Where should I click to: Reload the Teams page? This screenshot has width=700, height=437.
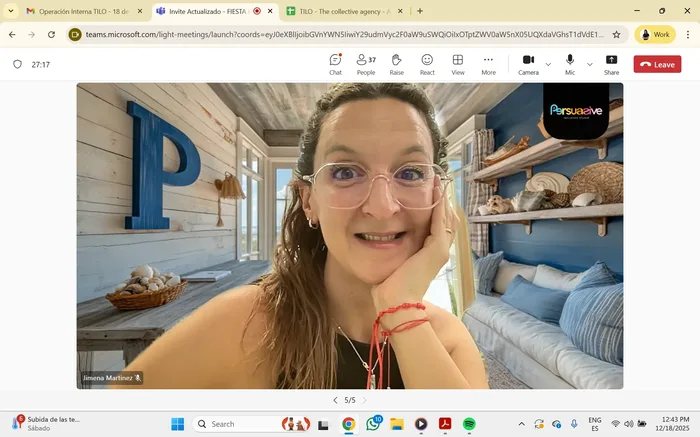(x=51, y=34)
